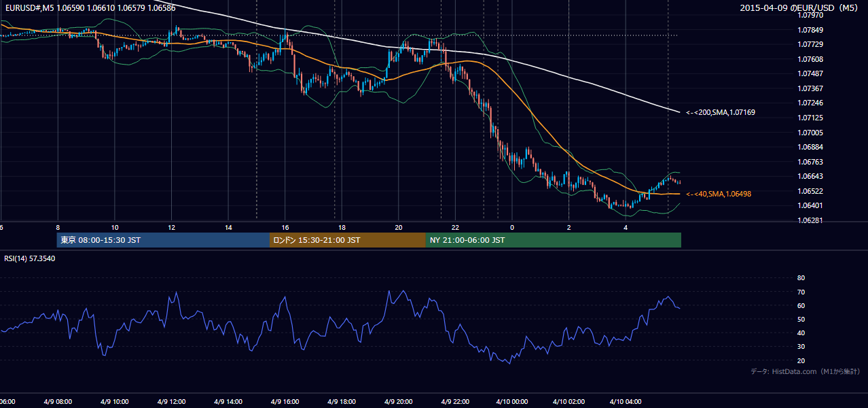Click the London session bar 15:30-21:00 JST
868x408 pixels.
tap(348, 240)
